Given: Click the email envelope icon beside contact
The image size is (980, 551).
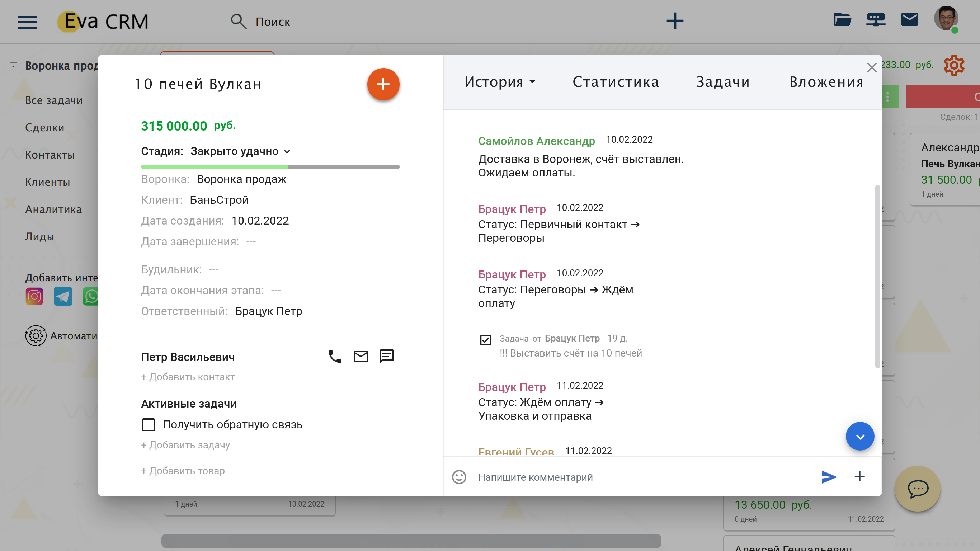Looking at the screenshot, I should coord(361,357).
